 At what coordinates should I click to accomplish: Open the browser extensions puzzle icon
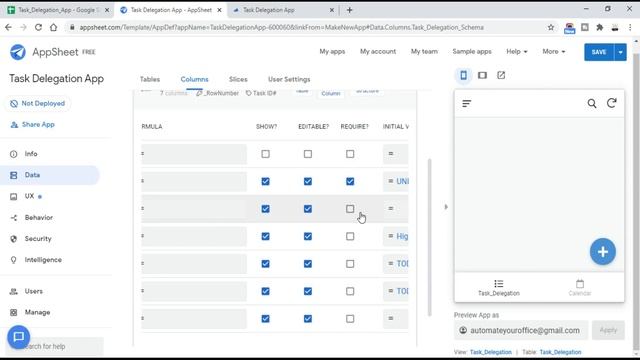[x=600, y=27]
